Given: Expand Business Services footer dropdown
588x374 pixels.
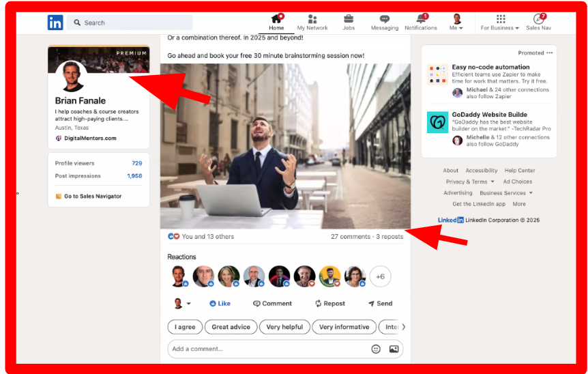Looking at the screenshot, I should (x=506, y=193).
